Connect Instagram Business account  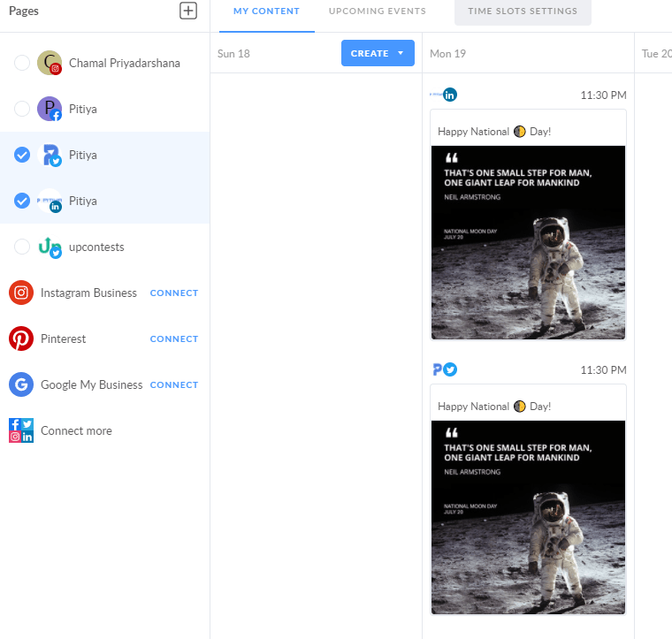[174, 293]
